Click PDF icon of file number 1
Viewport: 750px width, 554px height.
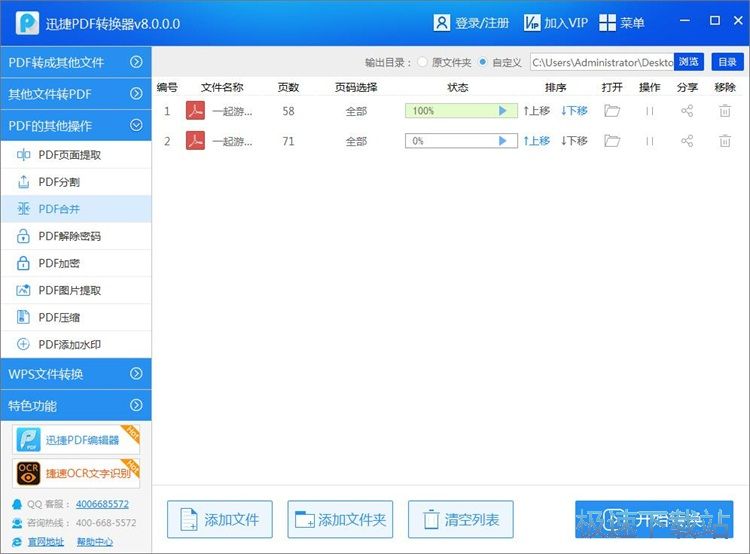[x=195, y=111]
